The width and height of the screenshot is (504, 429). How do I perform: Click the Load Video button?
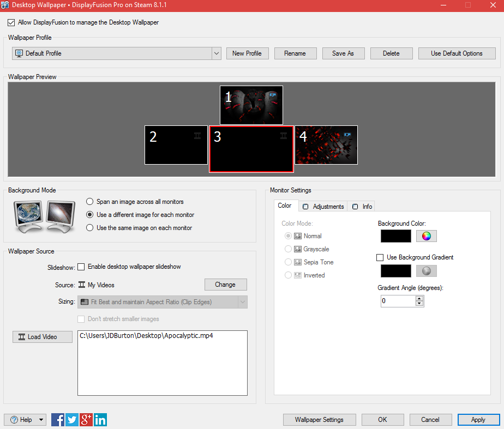tap(43, 337)
